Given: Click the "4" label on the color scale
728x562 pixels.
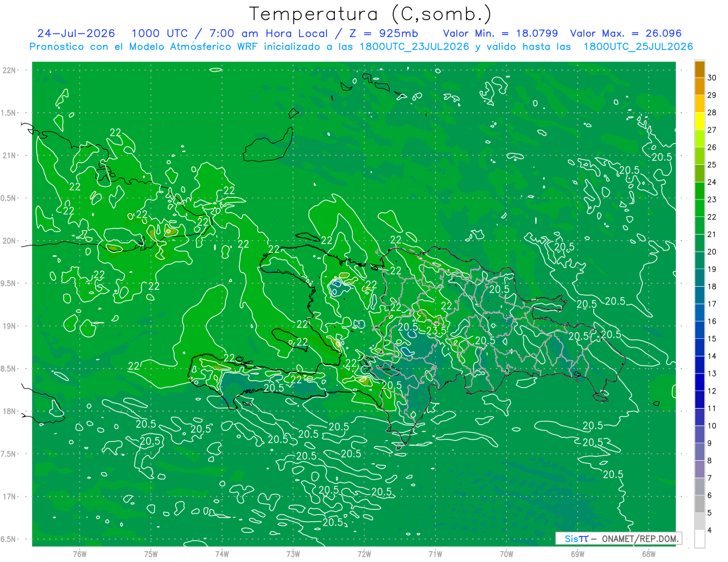Looking at the screenshot, I should click(710, 530).
